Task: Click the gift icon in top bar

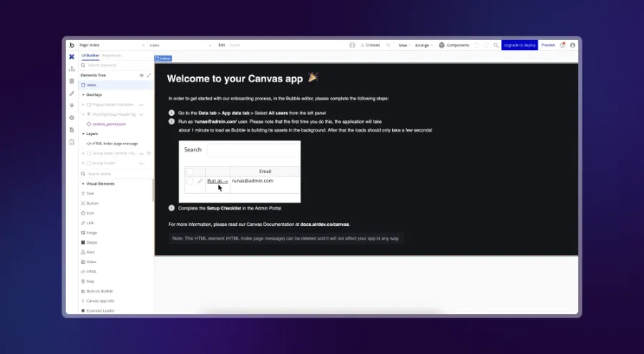Action: (352, 45)
